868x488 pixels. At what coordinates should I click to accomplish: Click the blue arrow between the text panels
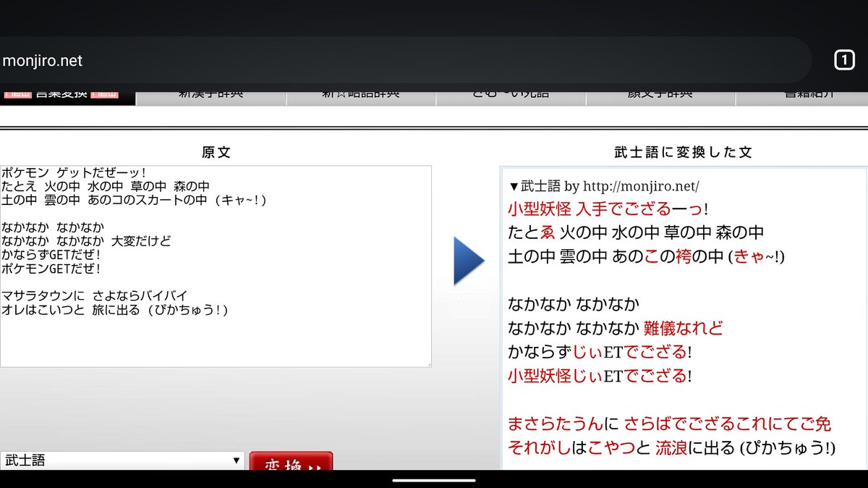(x=469, y=261)
